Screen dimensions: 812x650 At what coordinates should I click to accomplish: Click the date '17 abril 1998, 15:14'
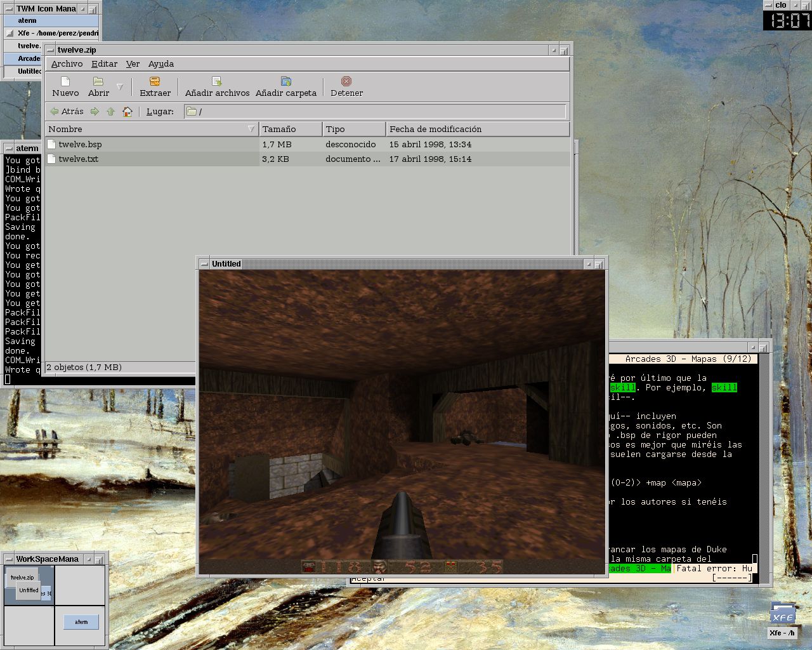[x=431, y=159]
